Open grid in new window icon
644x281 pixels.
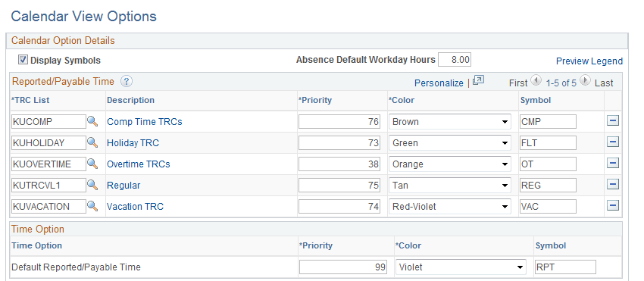pyautogui.click(x=479, y=80)
